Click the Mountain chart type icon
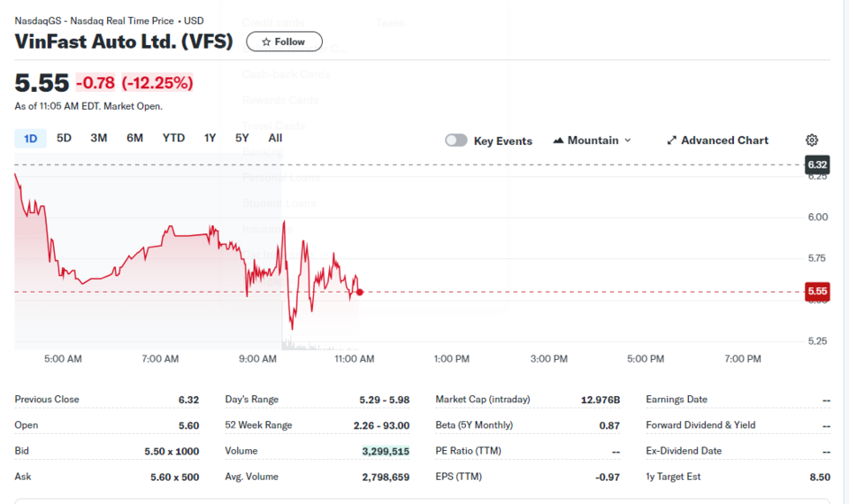The height and width of the screenshot is (504, 849). [x=558, y=141]
